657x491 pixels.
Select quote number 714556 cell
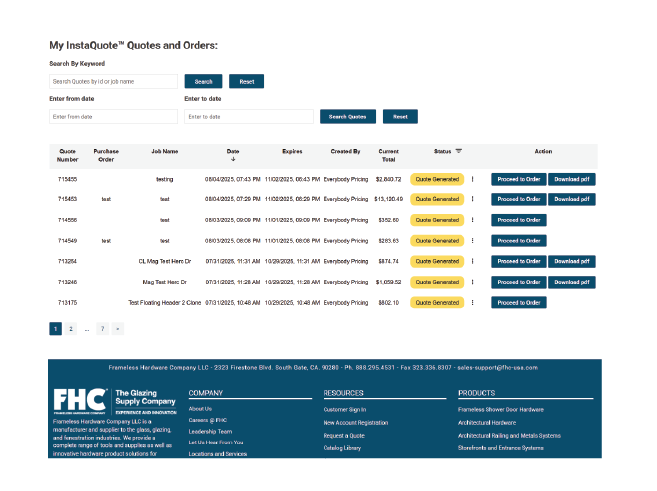click(x=67, y=220)
